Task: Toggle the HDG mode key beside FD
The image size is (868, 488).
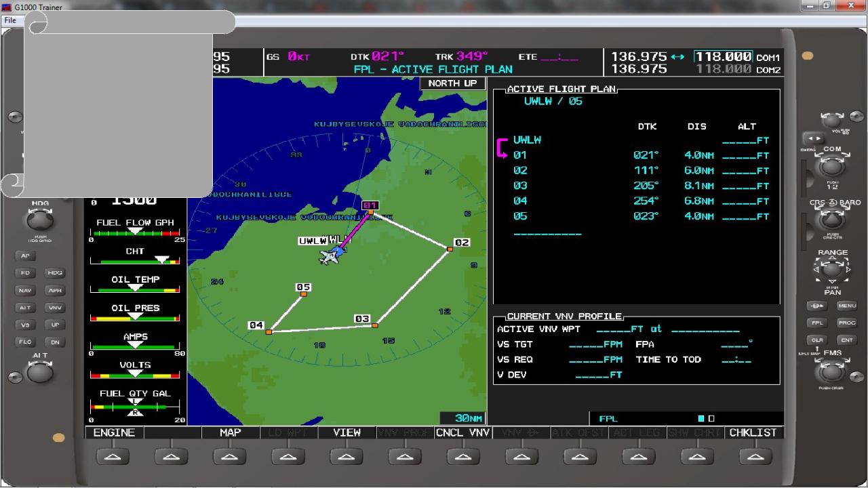Action: (x=54, y=273)
